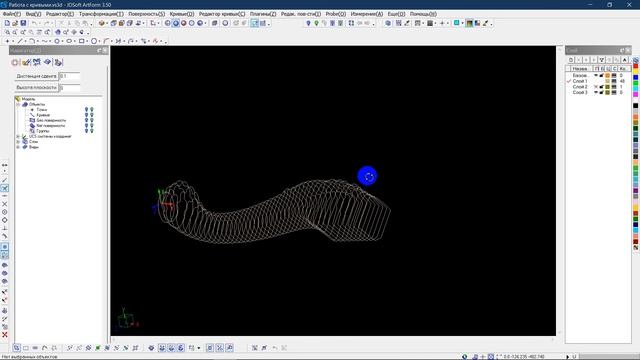Click the Дистанция сдвига value field
This screenshot has width=640, height=360.
coord(69,76)
